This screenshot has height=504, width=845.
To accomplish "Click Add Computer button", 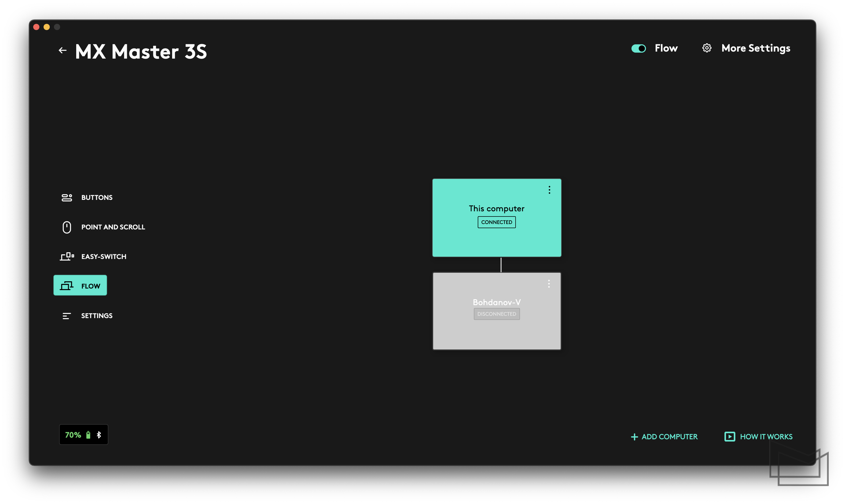I will coord(665,437).
